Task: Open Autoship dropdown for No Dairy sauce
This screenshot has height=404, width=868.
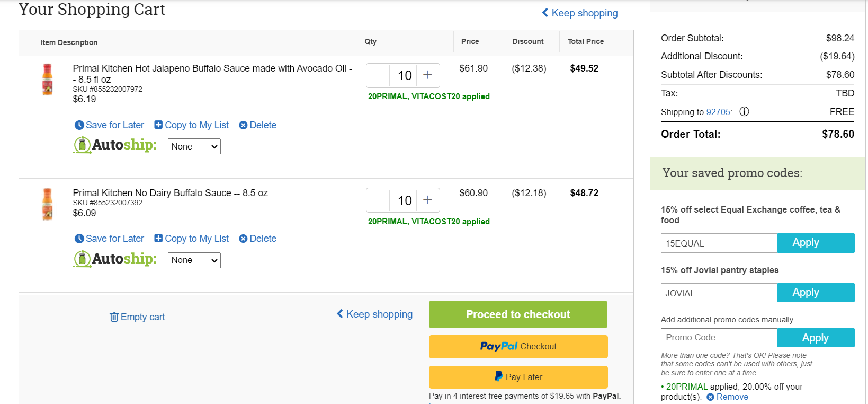Action: [x=194, y=260]
